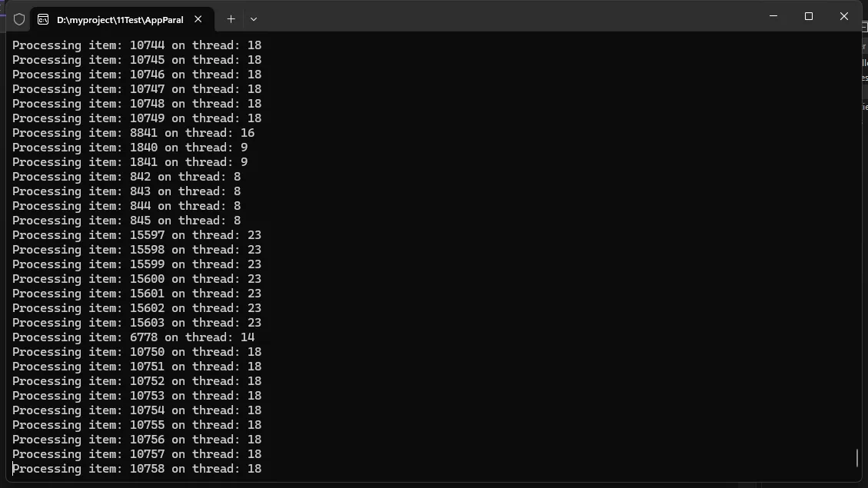Click the console icon on the AppParal tab
868x488 pixels.
[x=43, y=19]
